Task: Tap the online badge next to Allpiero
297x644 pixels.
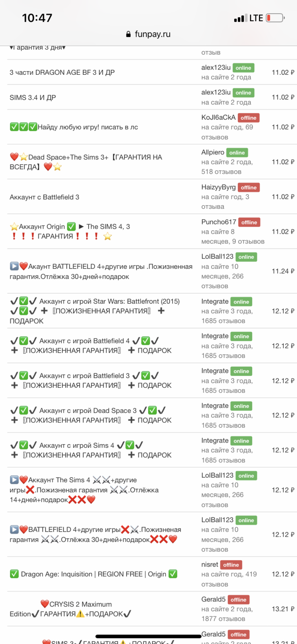Action: coord(237,153)
